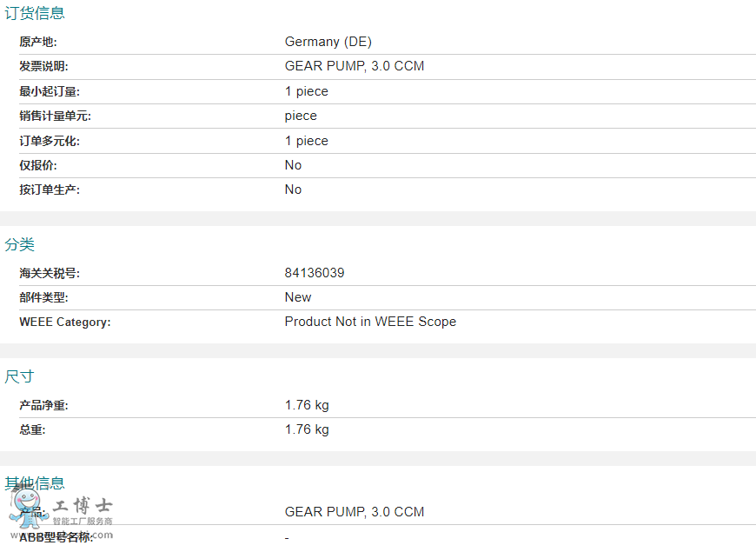Click the invoice description GEAR PUMP value
This screenshot has height=552, width=756.
[x=355, y=66]
